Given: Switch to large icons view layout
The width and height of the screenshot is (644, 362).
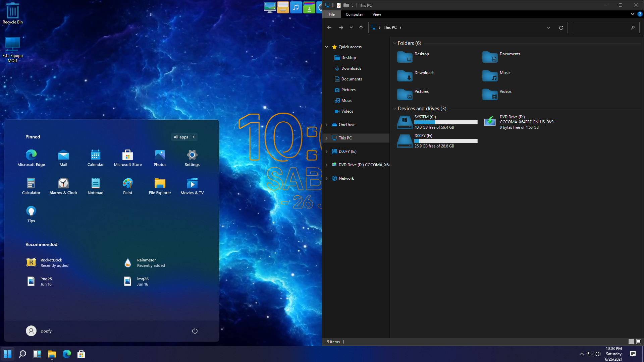Looking at the screenshot, I should tap(639, 342).
